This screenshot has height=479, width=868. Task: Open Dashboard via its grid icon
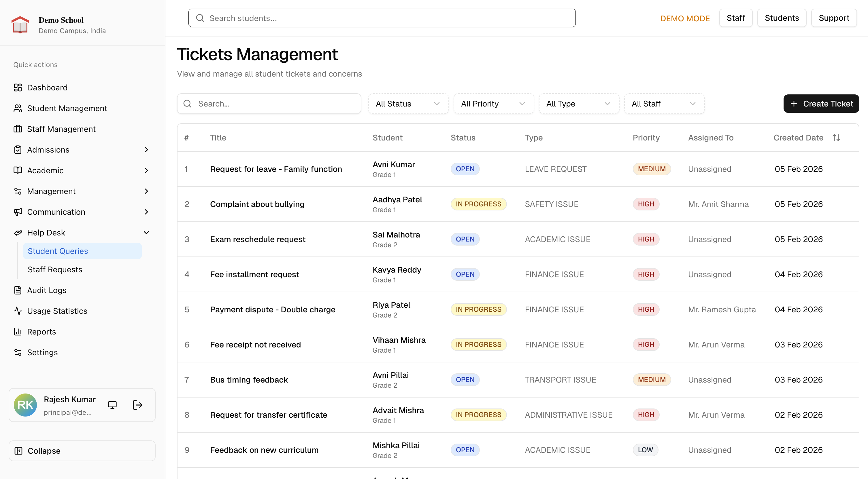click(x=18, y=88)
